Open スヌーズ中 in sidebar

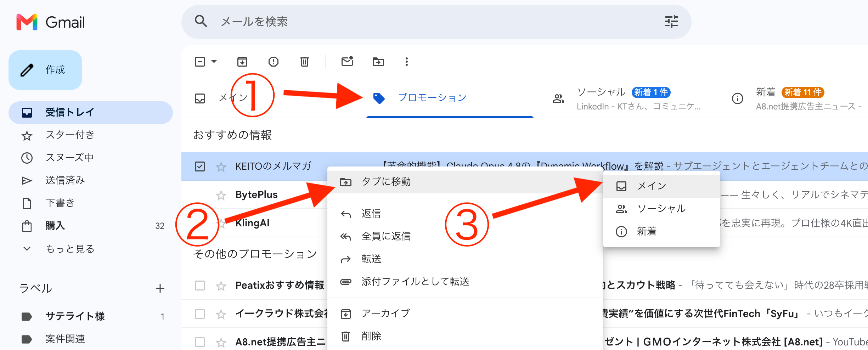[91, 158]
